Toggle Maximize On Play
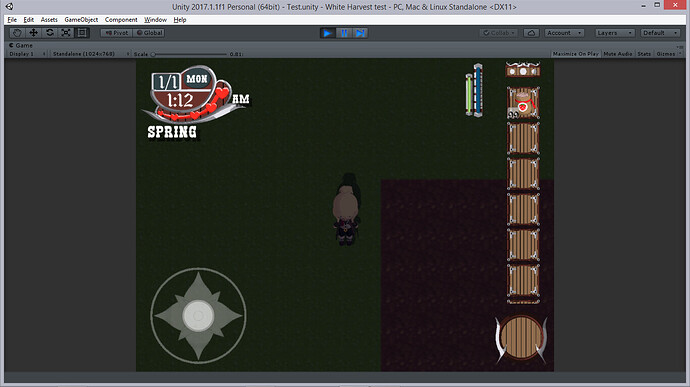This screenshot has height=387, width=690. coord(576,54)
